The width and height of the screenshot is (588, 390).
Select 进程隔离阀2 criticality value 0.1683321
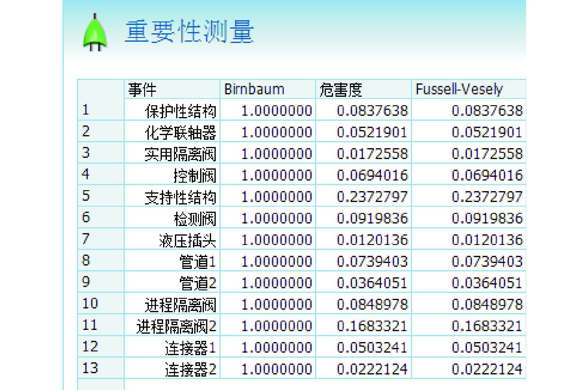tap(372, 326)
